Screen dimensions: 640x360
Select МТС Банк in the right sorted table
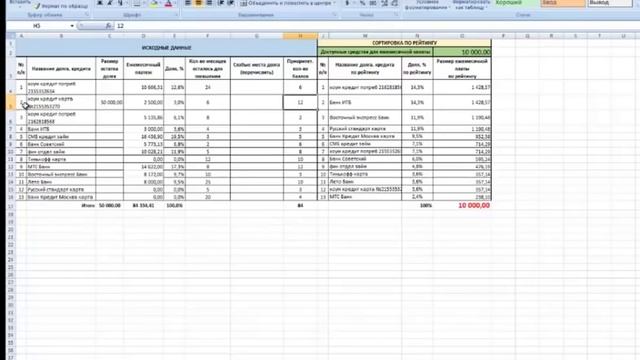pos(365,197)
